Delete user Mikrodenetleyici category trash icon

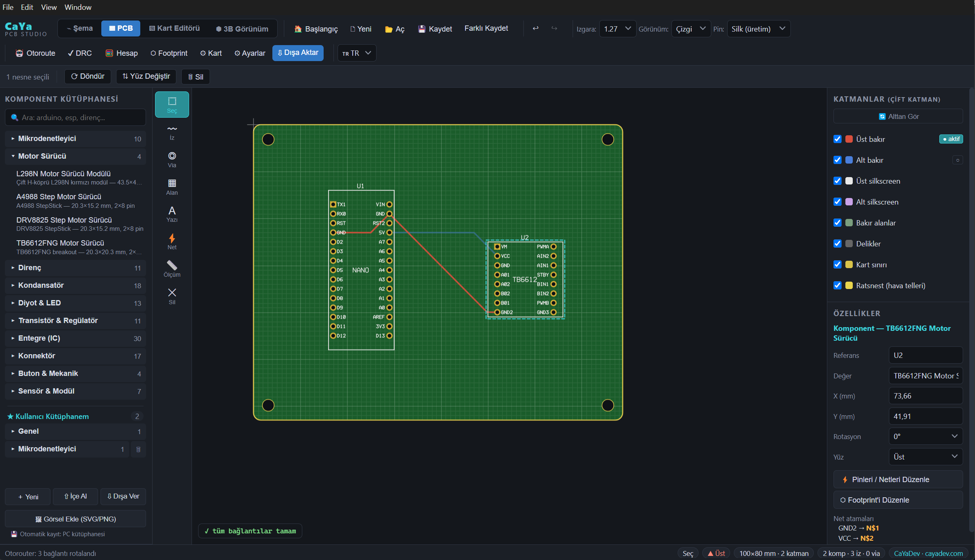(138, 449)
